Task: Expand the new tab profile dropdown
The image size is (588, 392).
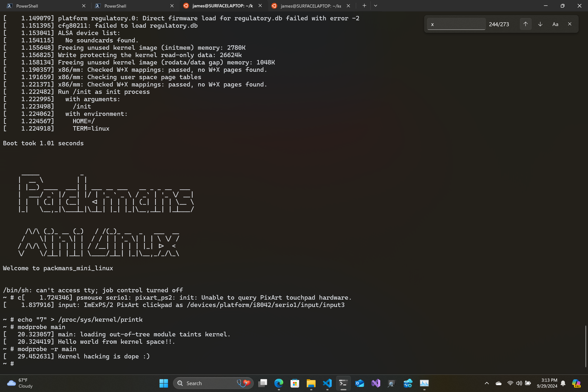Action: click(376, 6)
